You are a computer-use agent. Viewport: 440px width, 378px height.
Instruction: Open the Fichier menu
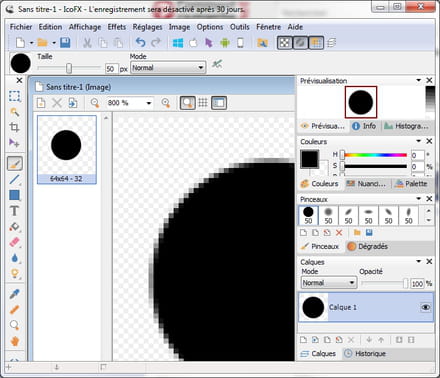21,27
